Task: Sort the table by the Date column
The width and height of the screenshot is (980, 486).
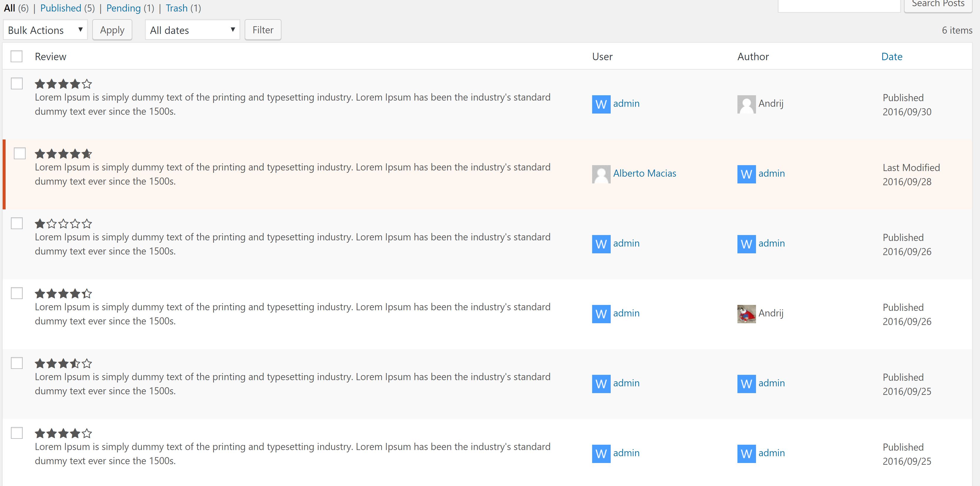Action: coord(891,57)
